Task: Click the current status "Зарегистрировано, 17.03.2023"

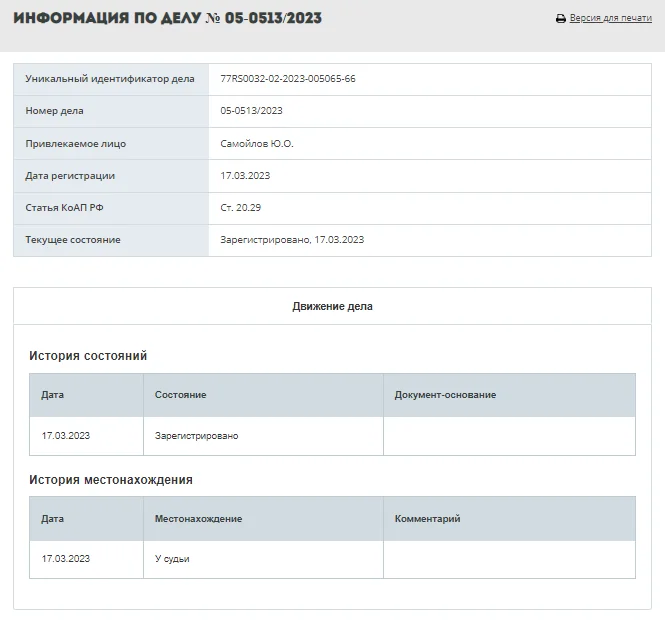Action: pos(292,240)
